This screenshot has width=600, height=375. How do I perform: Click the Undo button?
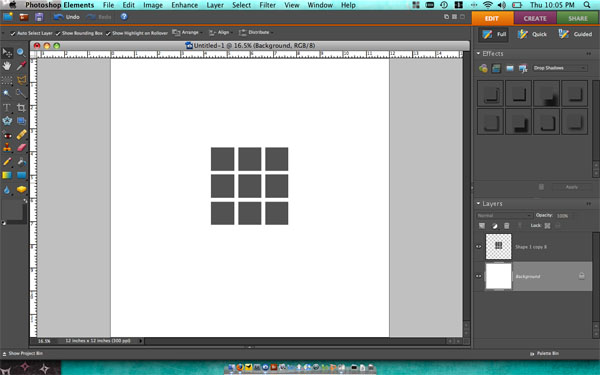67,17
